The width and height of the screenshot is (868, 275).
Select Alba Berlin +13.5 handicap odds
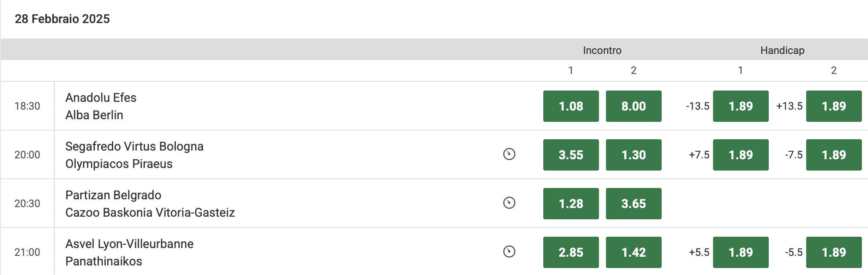pos(834,106)
